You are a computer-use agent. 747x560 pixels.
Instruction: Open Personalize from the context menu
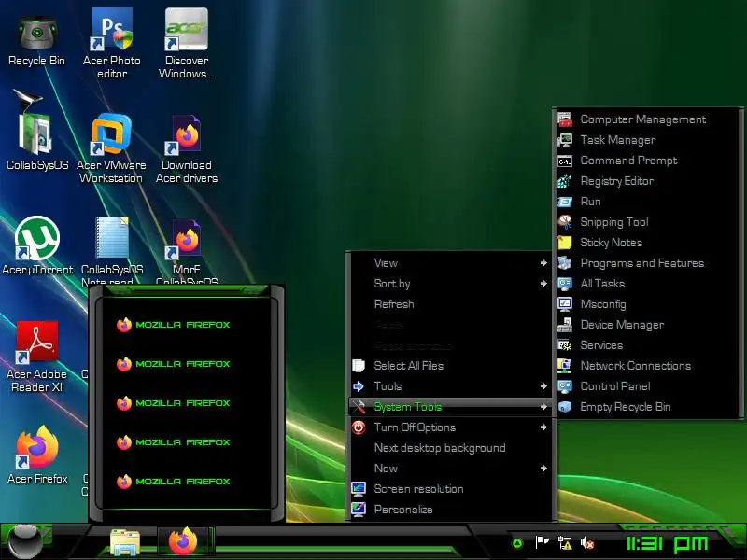tap(451, 509)
